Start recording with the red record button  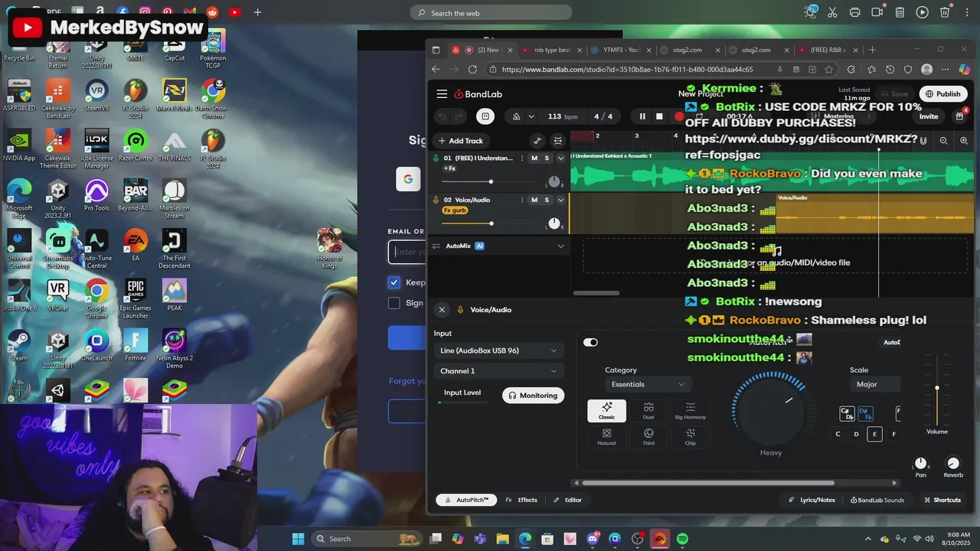click(678, 116)
